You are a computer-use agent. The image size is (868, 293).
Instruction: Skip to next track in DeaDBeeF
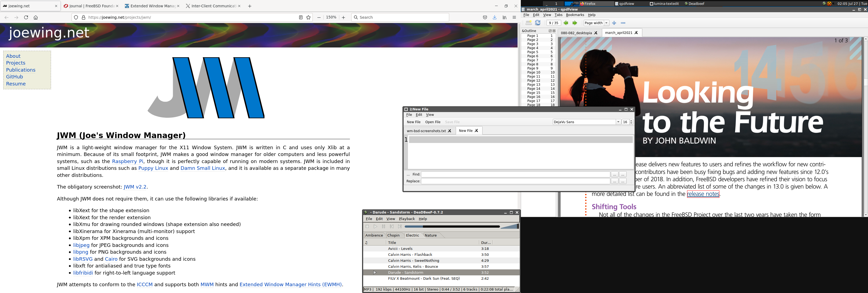(400, 227)
